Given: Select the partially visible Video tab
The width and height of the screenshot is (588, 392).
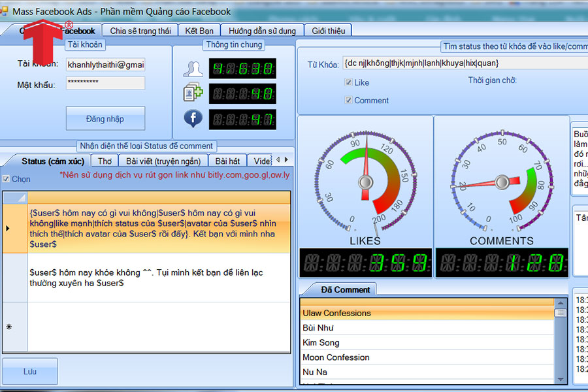Looking at the screenshot, I should point(261,161).
